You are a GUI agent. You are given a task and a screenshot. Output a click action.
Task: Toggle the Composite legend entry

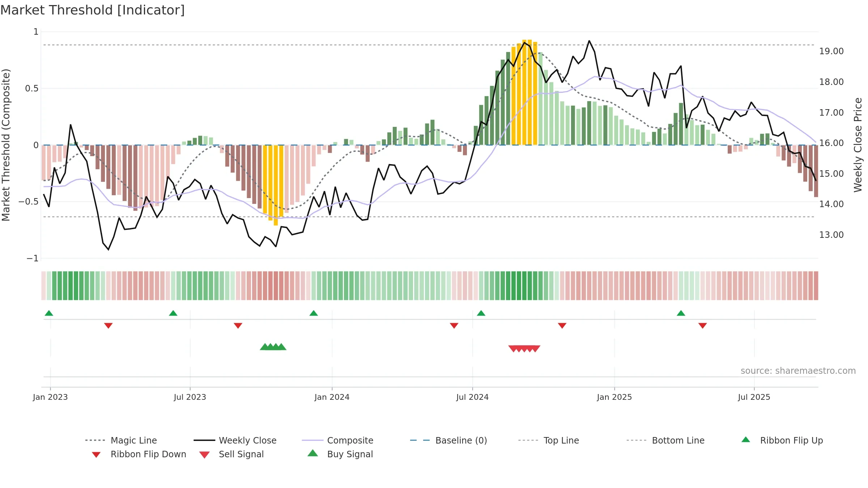(x=338, y=440)
